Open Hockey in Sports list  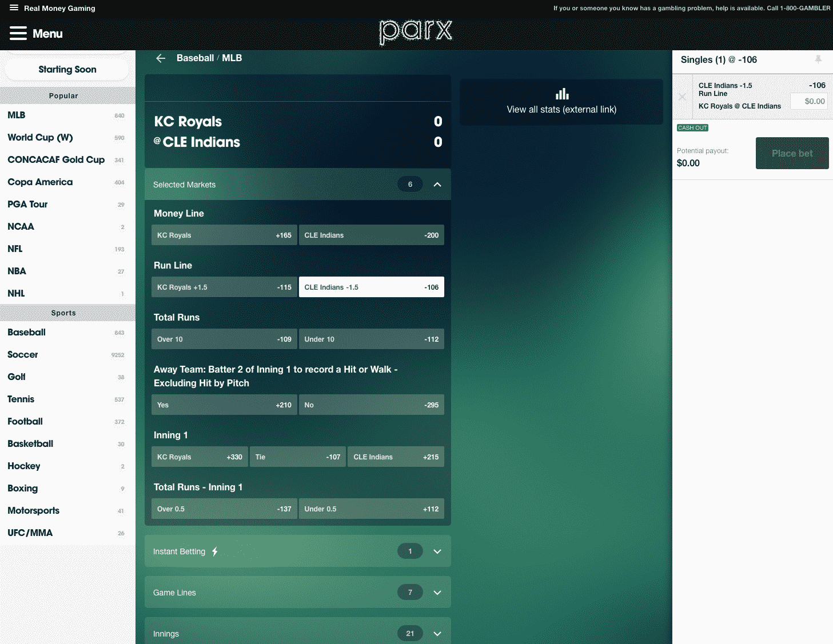(x=67, y=466)
